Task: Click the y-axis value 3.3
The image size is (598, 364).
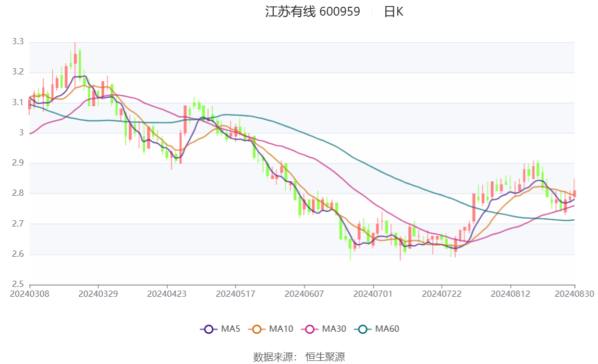Action: point(18,42)
